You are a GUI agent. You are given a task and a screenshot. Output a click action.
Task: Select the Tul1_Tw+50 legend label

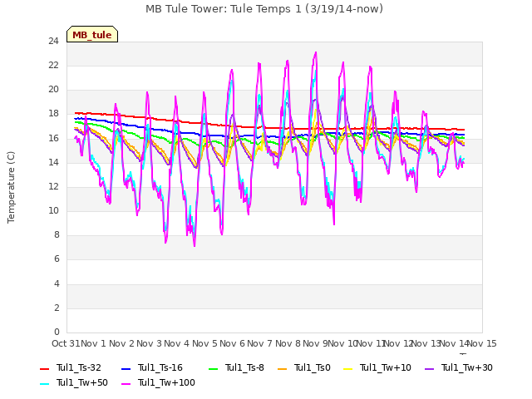pos(82,382)
